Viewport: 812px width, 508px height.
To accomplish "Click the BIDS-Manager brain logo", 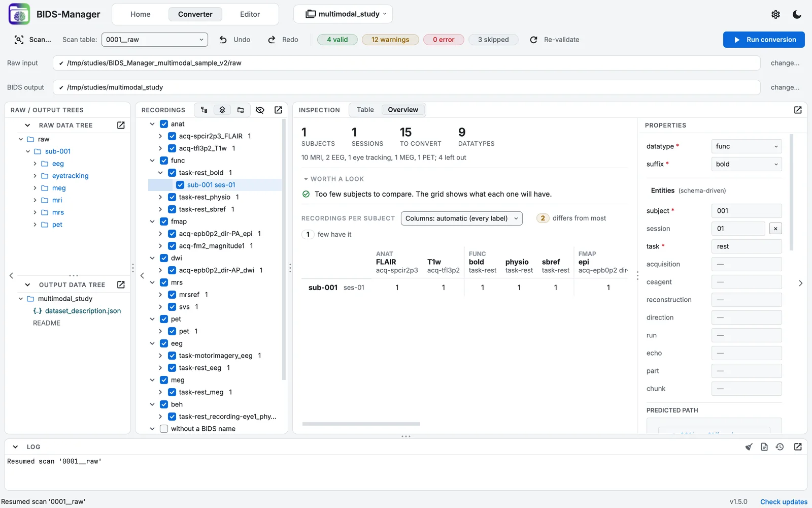I will (x=19, y=14).
